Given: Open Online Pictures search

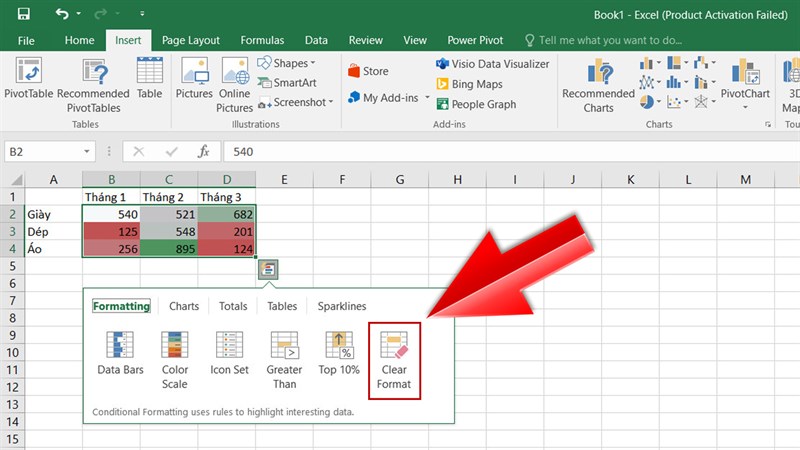Looking at the screenshot, I should point(235,85).
